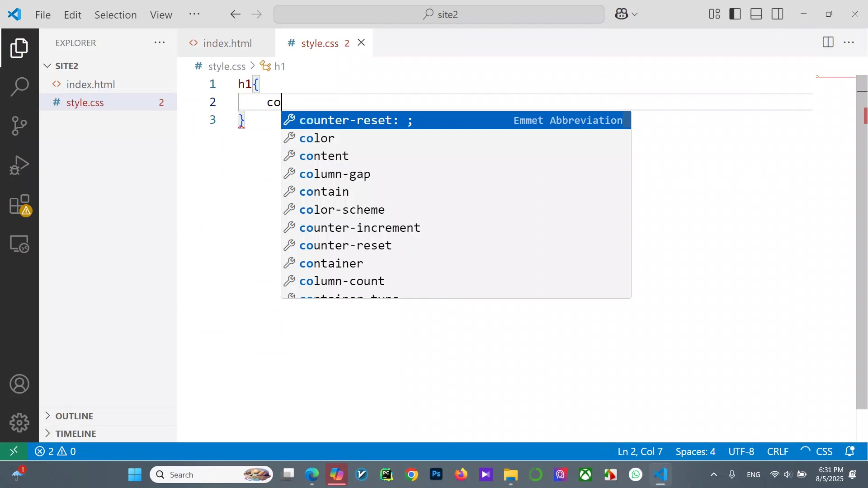Open the Extensions view
The image size is (868, 488).
pyautogui.click(x=19, y=205)
